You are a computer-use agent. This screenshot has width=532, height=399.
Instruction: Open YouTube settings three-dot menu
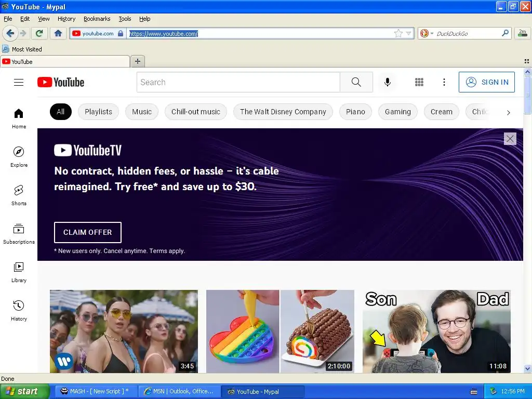click(444, 82)
